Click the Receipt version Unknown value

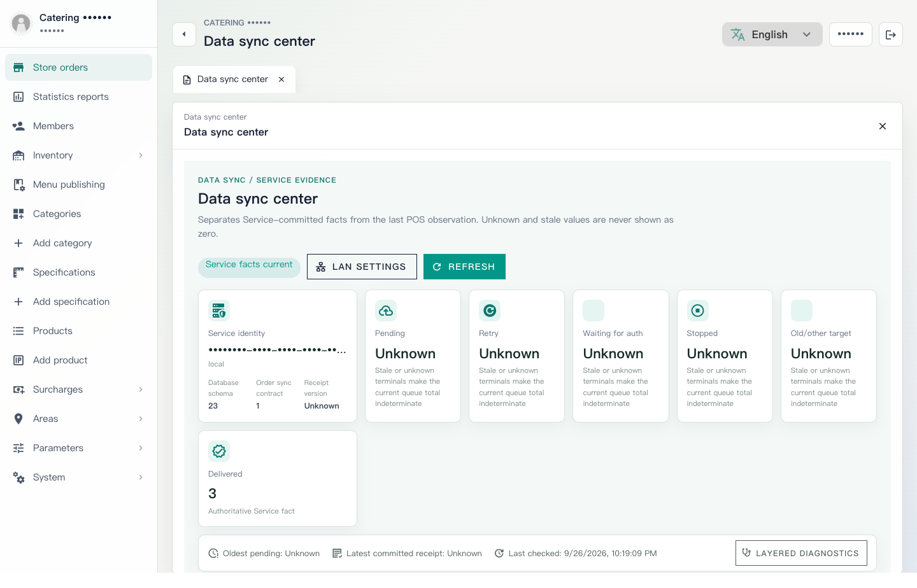[322, 406]
